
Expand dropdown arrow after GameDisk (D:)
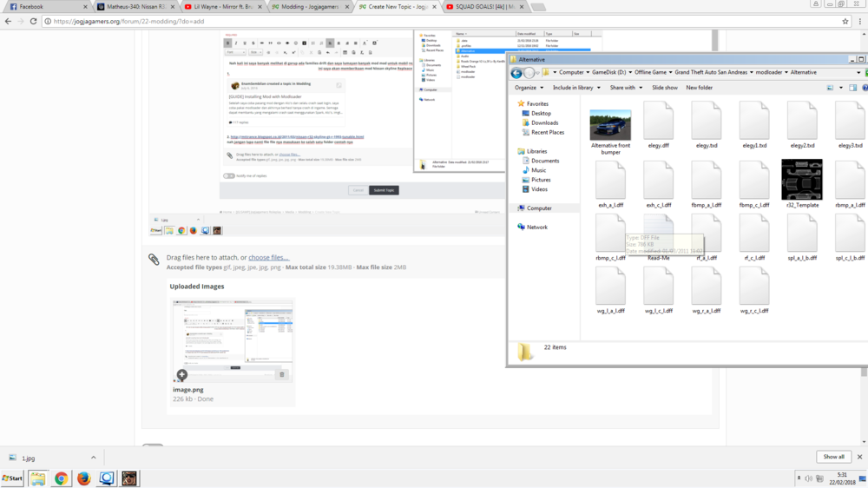click(x=630, y=73)
